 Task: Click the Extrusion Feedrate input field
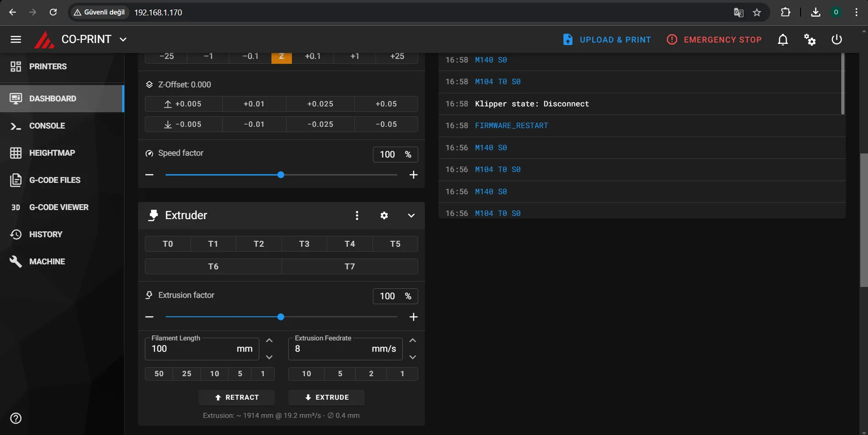tap(345, 349)
